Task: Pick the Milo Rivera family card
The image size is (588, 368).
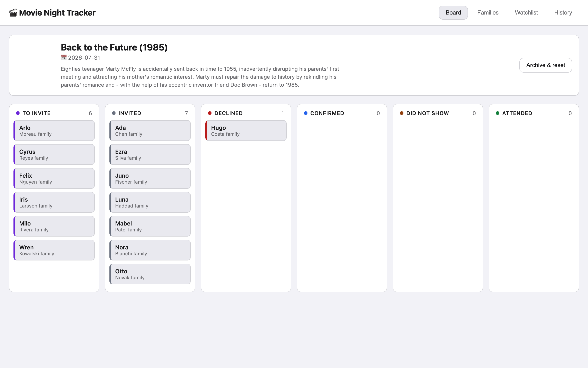Action: [54, 226]
